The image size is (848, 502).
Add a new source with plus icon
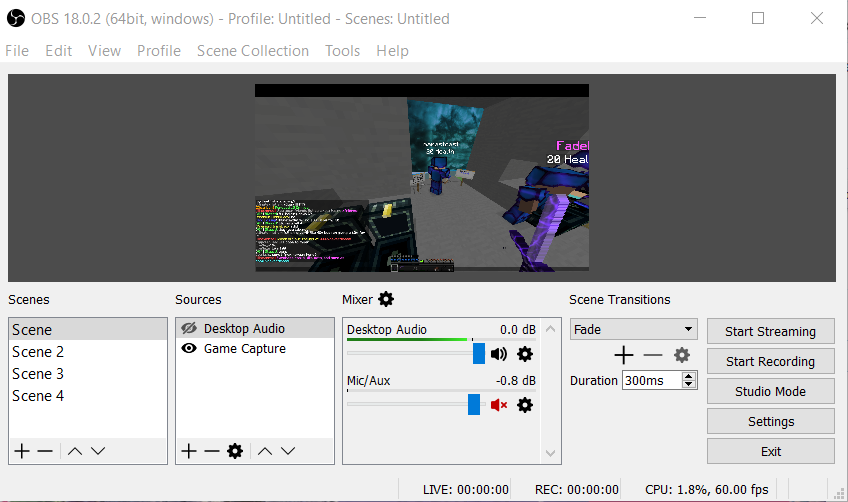click(189, 451)
